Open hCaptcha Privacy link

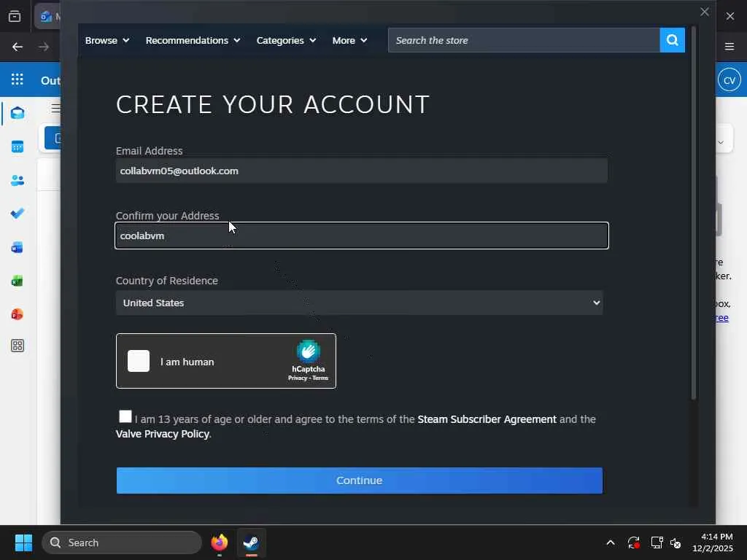298,378
